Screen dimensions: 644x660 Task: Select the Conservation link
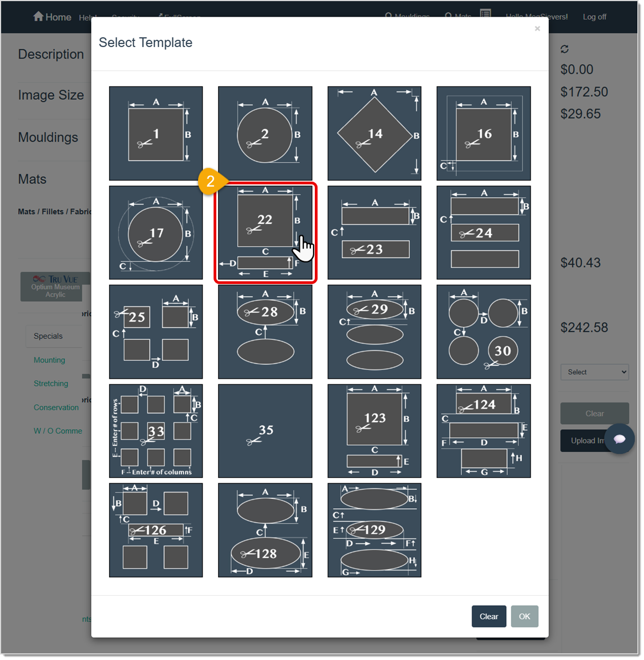[x=56, y=407]
